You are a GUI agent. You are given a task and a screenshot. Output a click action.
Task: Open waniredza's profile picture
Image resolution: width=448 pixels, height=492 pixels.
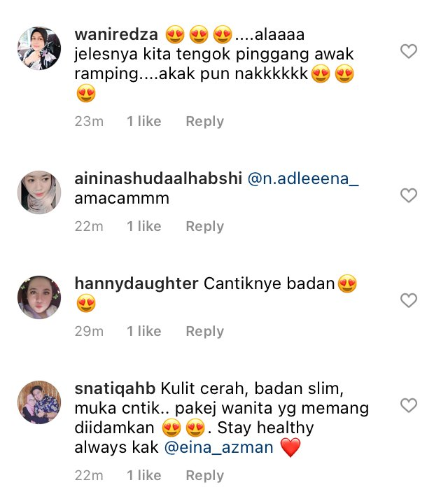[x=39, y=48]
